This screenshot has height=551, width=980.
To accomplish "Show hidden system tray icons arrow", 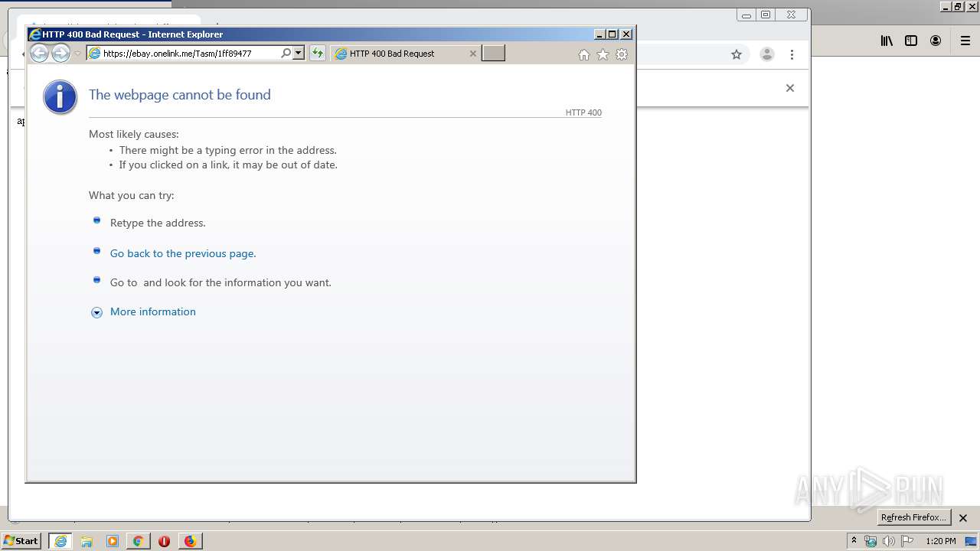I will (854, 541).
